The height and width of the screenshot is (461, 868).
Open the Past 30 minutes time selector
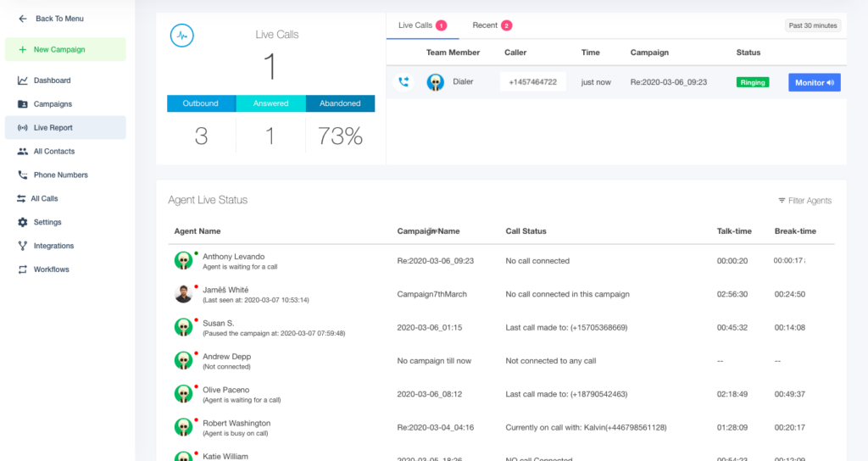[x=812, y=25]
